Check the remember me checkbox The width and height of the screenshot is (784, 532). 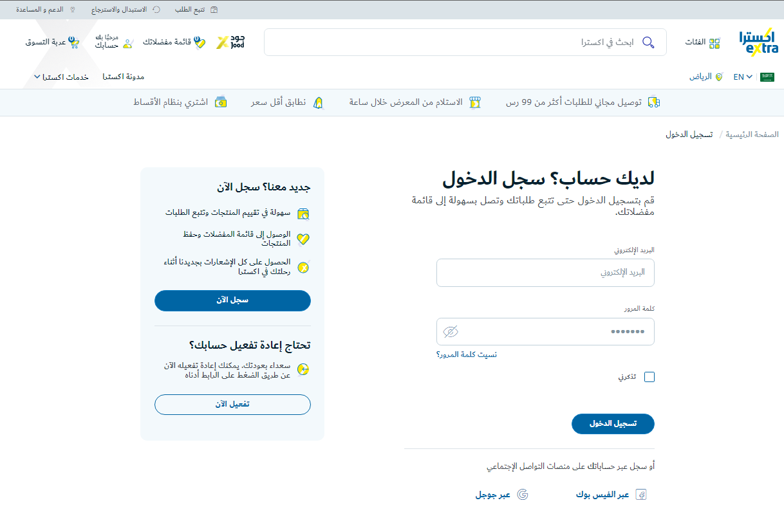tap(649, 377)
